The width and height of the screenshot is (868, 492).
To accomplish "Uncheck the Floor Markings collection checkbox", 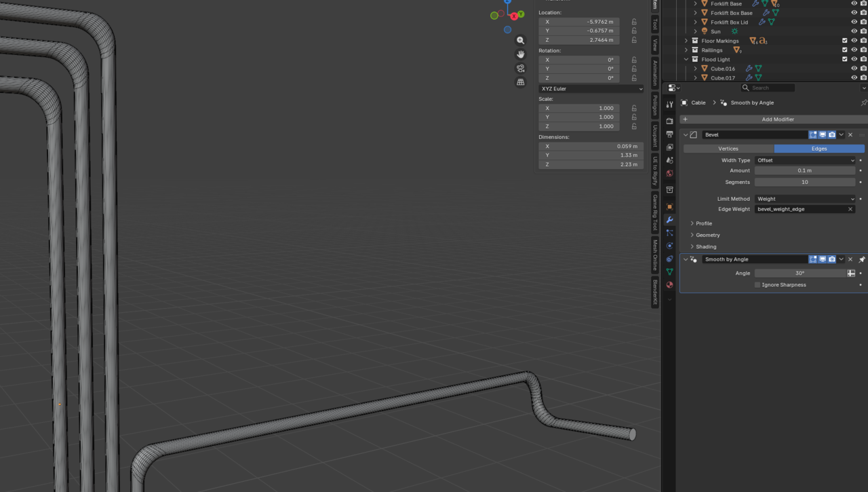I will [x=845, y=41].
